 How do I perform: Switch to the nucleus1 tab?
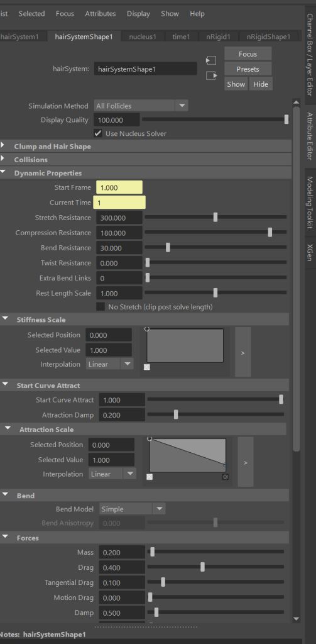click(x=143, y=36)
